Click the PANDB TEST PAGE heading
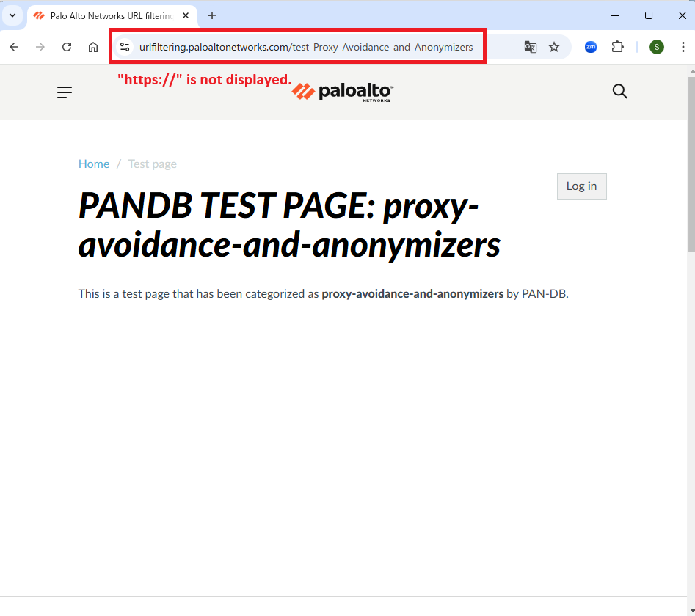The height and width of the screenshot is (616, 695). coord(289,224)
